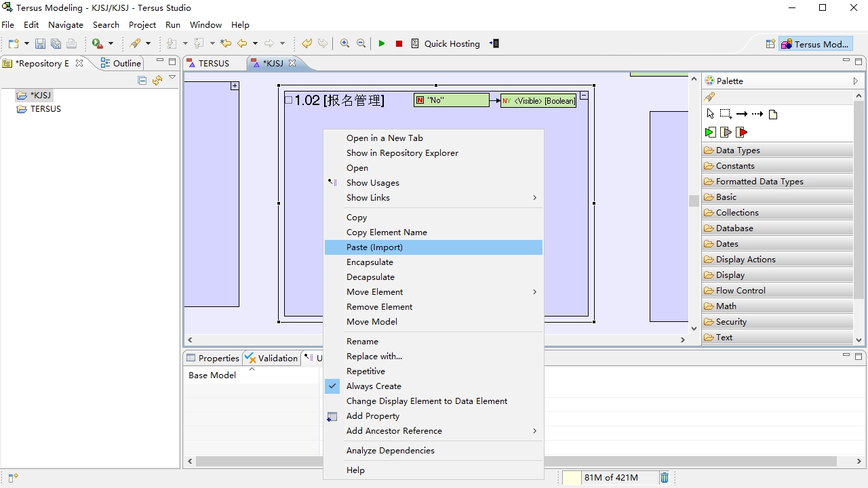Select the gray Exit tool in Palette
The height and width of the screenshot is (488, 868).
726,132
